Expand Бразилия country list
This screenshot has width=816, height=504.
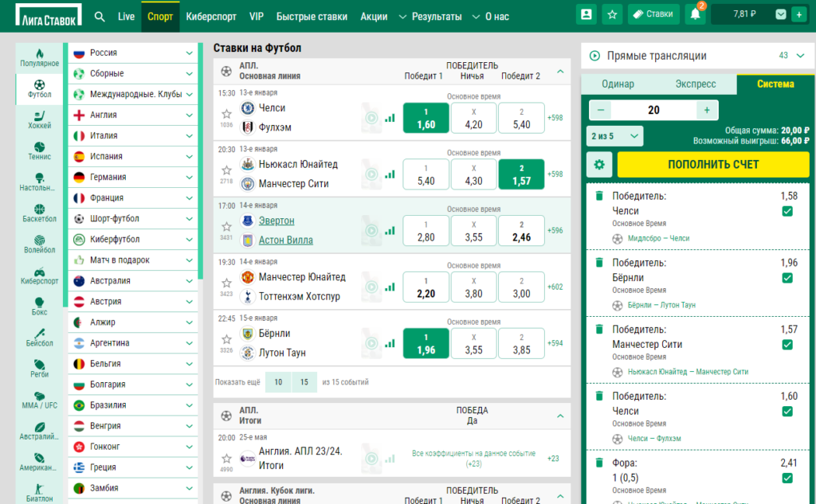[133, 405]
